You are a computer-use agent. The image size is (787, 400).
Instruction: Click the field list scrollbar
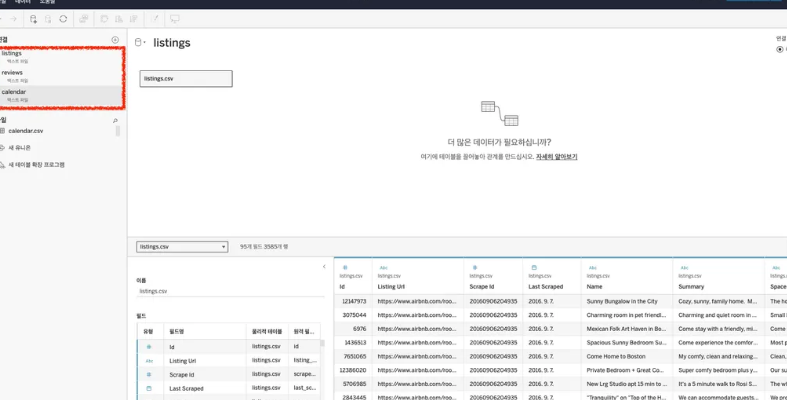coord(322,343)
